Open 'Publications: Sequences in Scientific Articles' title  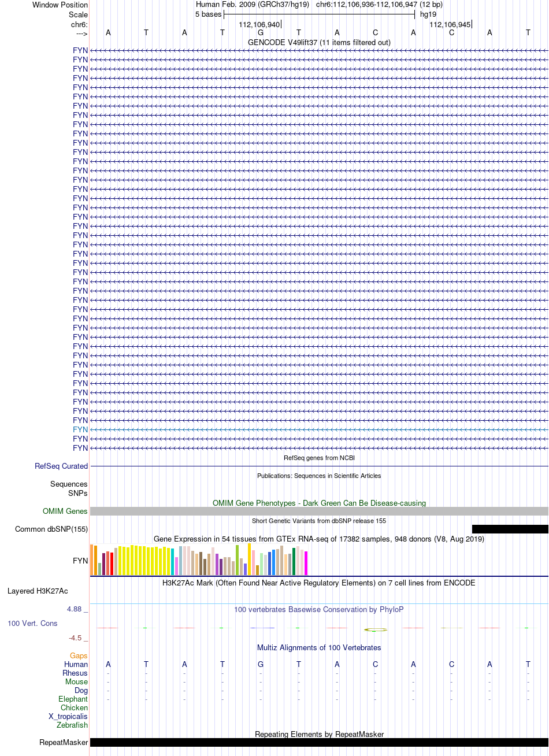(x=319, y=476)
